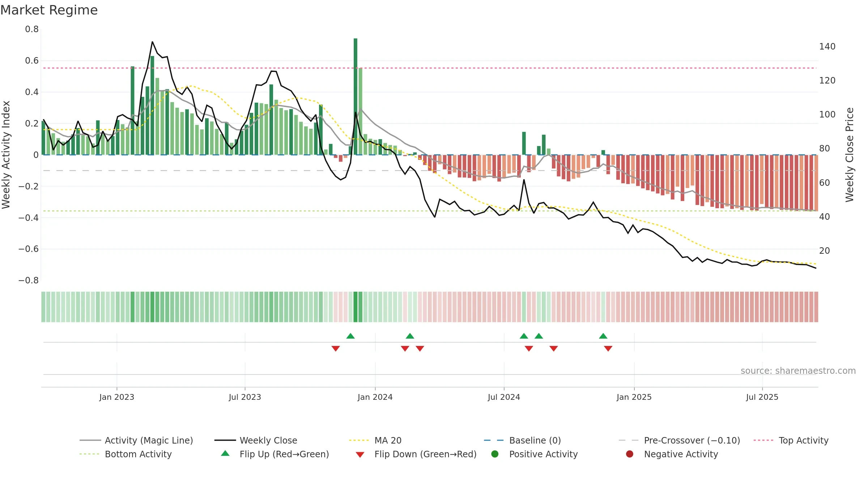Click the first flip-up marker before Jan 2024
Image resolution: width=868 pixels, height=488 pixels.
pos(350,336)
